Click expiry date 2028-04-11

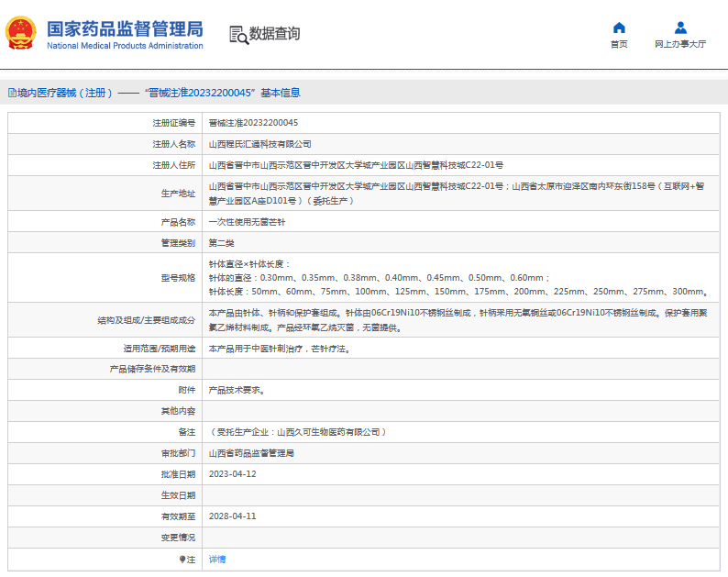[x=233, y=516]
